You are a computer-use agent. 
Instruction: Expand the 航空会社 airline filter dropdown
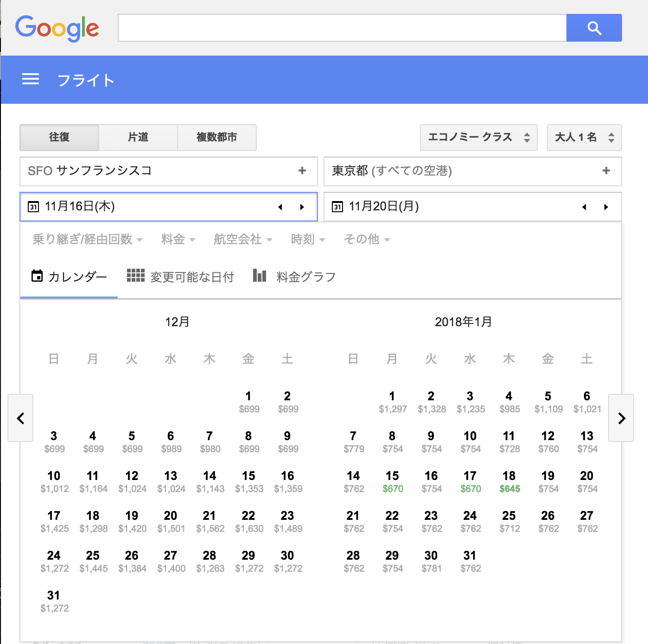242,239
